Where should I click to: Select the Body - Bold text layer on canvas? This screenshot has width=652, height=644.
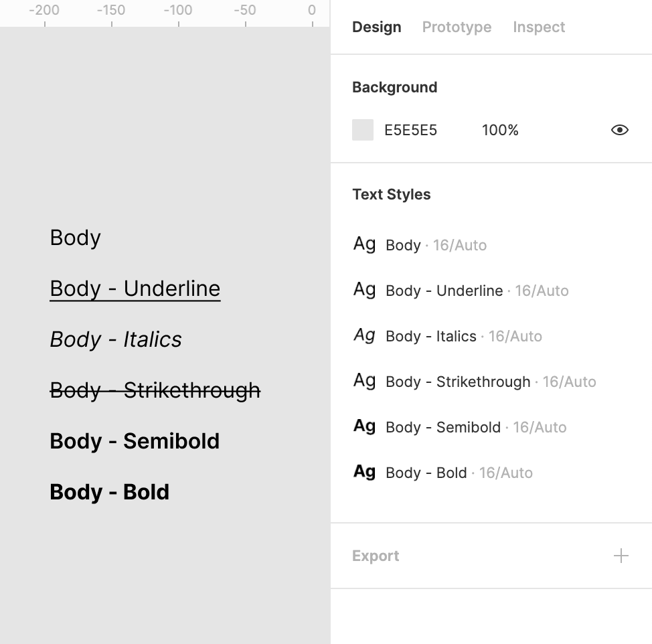[x=110, y=492]
